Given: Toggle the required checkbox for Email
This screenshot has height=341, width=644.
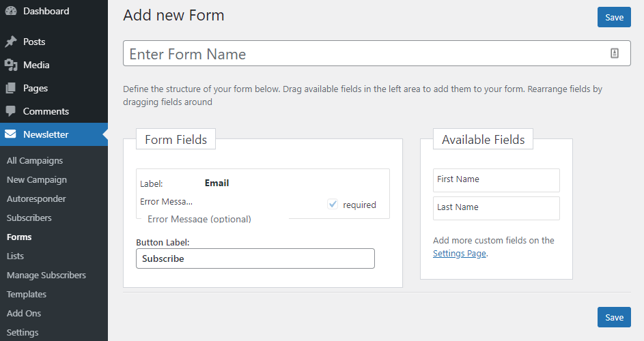Looking at the screenshot, I should pos(333,204).
